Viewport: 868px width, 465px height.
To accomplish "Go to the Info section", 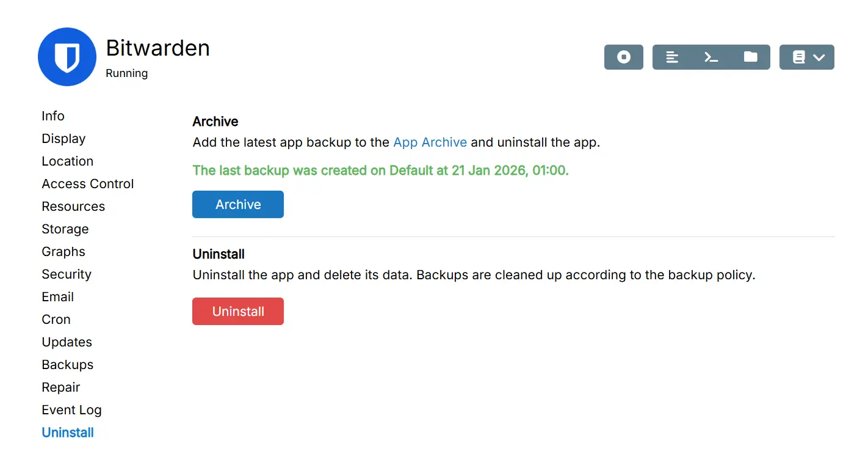I will pyautogui.click(x=53, y=116).
